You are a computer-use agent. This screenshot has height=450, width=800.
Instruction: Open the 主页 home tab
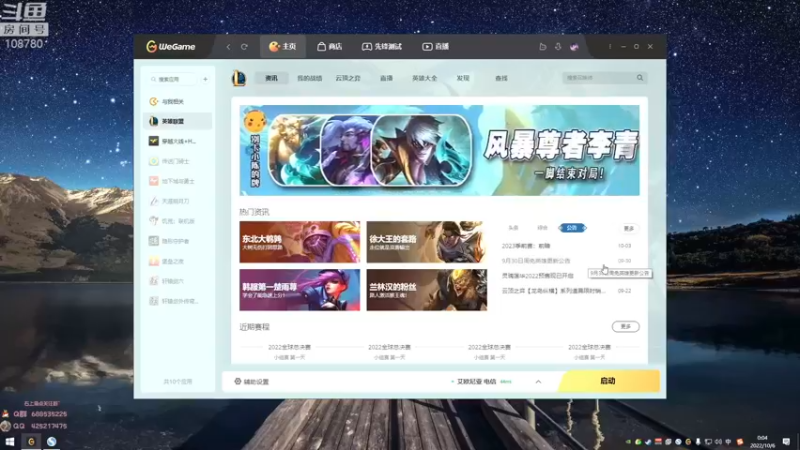(x=283, y=46)
